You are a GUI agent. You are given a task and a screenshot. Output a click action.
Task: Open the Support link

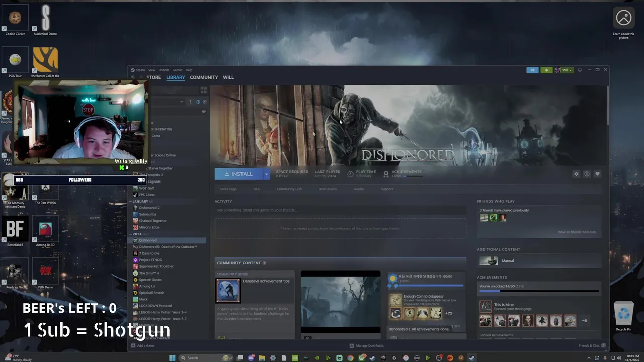pyautogui.click(x=387, y=189)
